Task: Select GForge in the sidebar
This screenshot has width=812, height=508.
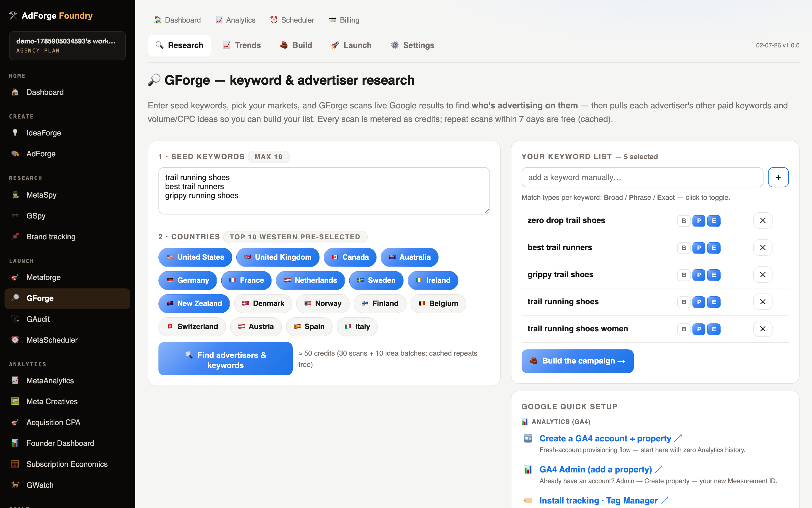Action: coord(67,298)
